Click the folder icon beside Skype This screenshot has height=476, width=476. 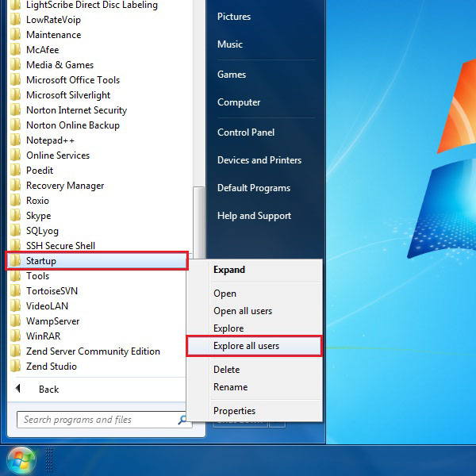click(x=15, y=216)
